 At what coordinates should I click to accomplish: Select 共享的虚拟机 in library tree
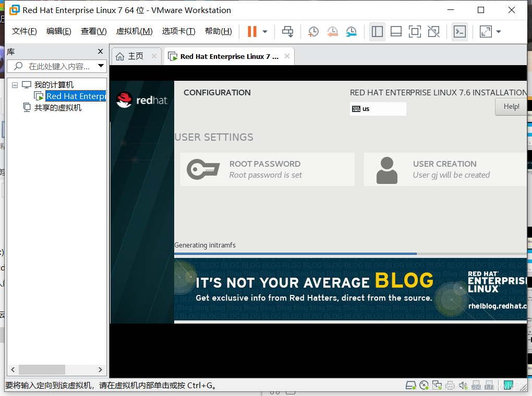(58, 108)
